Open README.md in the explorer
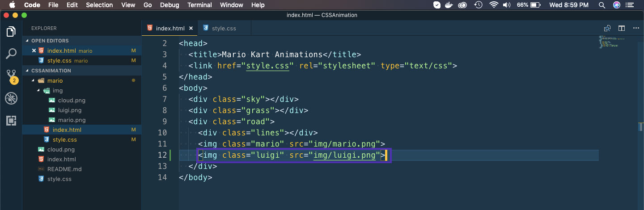This screenshot has height=210, width=644. (x=82, y=169)
